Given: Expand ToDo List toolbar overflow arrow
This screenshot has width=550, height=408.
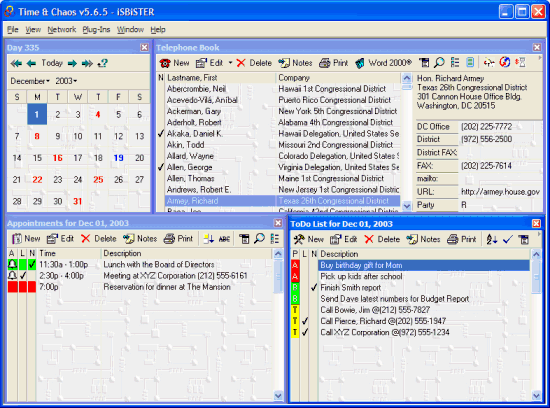Looking at the screenshot, I should pos(539,234).
